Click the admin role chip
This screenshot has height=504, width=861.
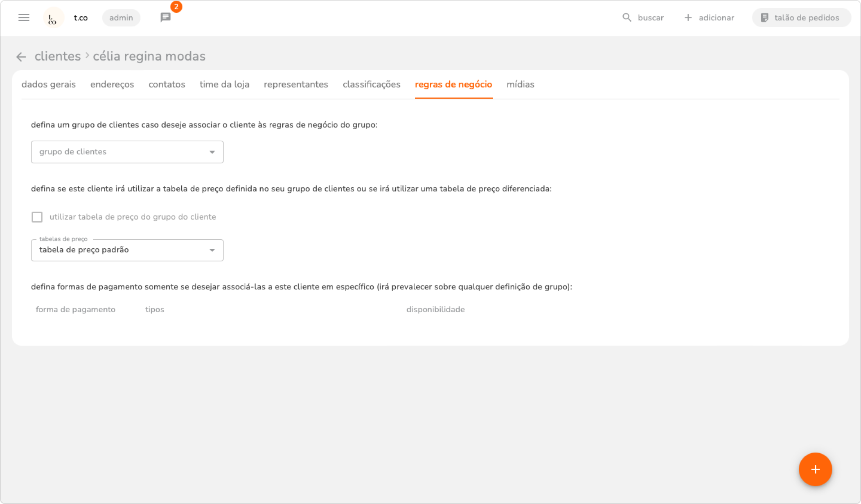click(121, 18)
